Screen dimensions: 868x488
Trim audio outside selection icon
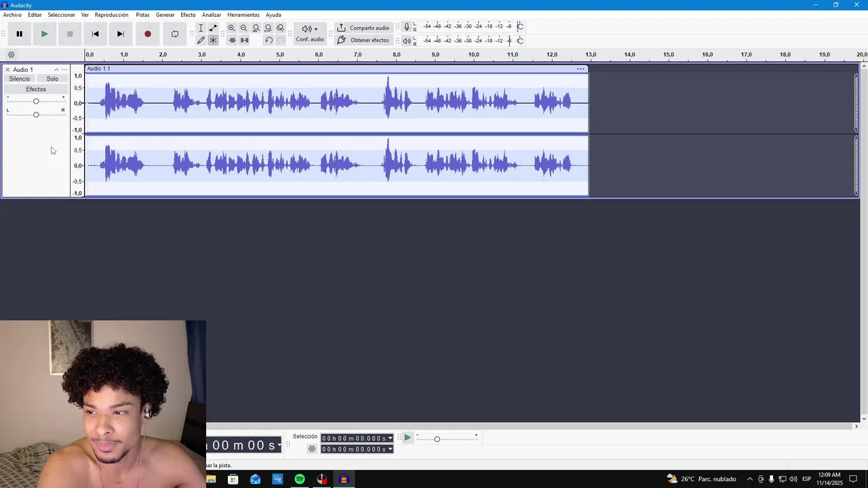point(232,40)
